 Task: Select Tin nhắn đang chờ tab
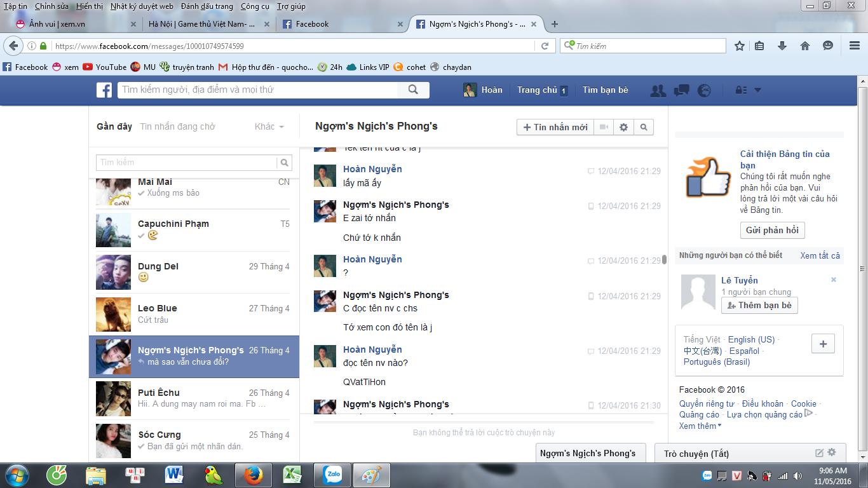pos(177,126)
